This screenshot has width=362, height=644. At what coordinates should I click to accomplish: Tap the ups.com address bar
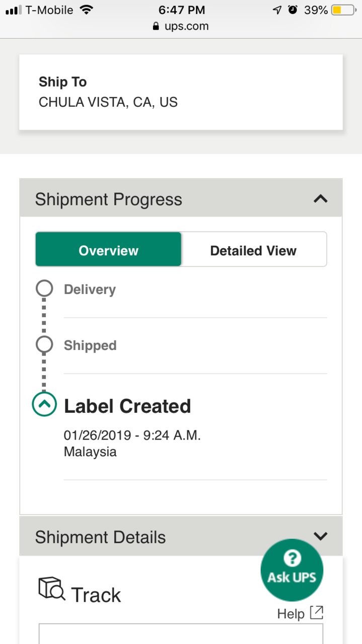[x=181, y=26]
